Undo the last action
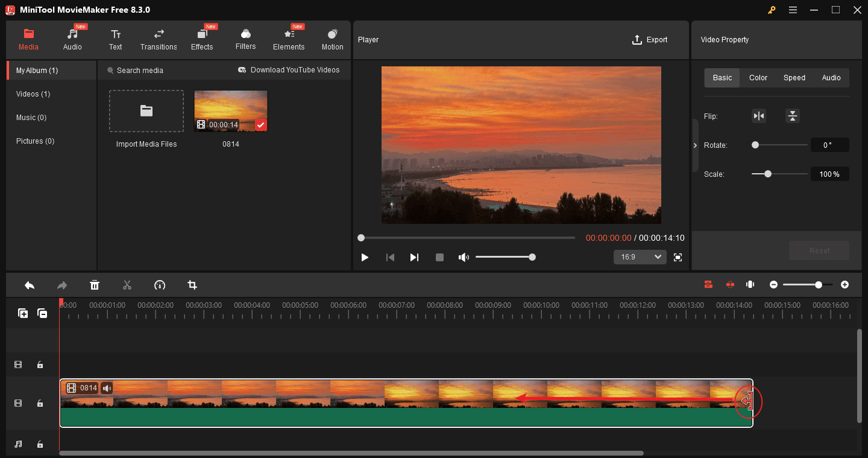Screen dimensions: 868x458 [x=30, y=285]
